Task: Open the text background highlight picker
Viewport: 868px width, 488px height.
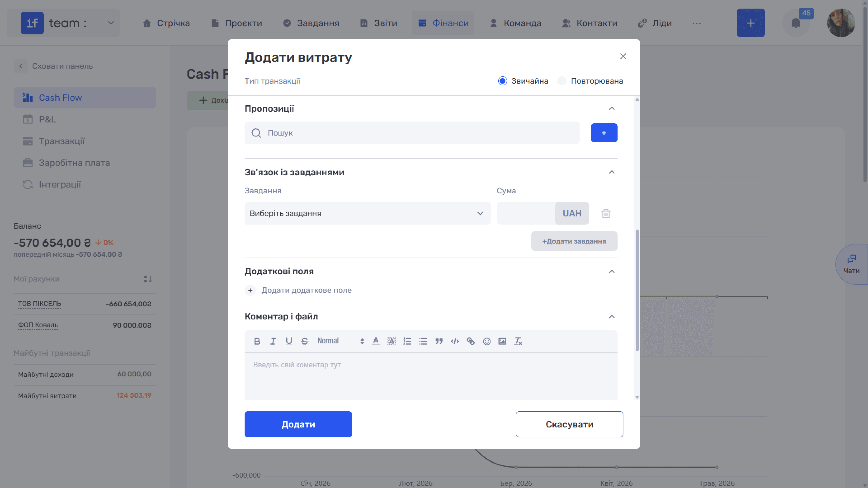Action: (x=392, y=341)
